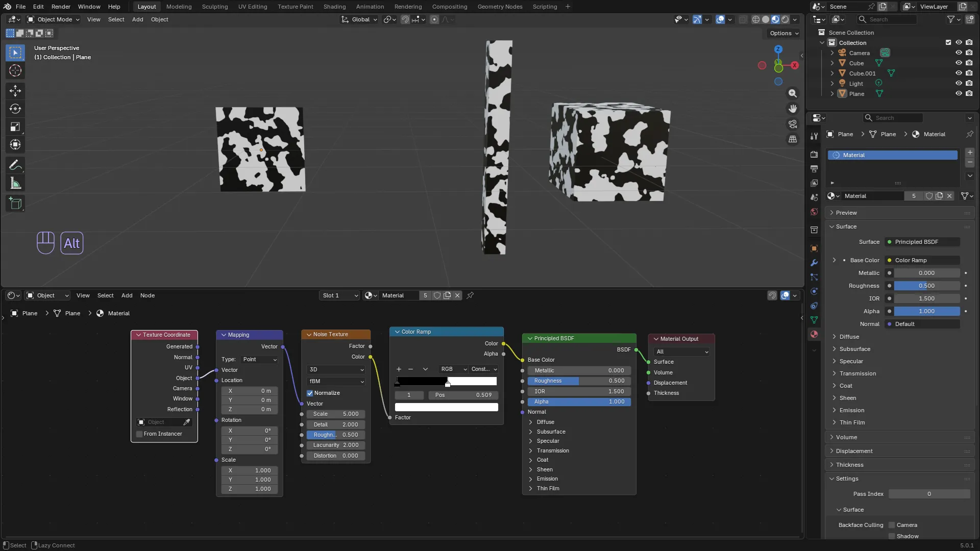980x551 pixels.
Task: Enable the From Instancer checkbox
Action: pos(139,434)
